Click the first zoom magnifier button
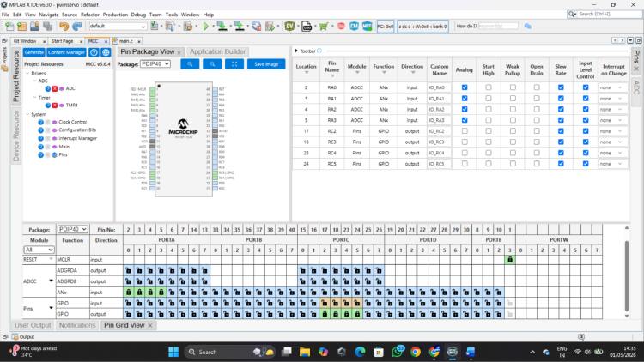Screen dimensions: 644x362 pos(190,64)
